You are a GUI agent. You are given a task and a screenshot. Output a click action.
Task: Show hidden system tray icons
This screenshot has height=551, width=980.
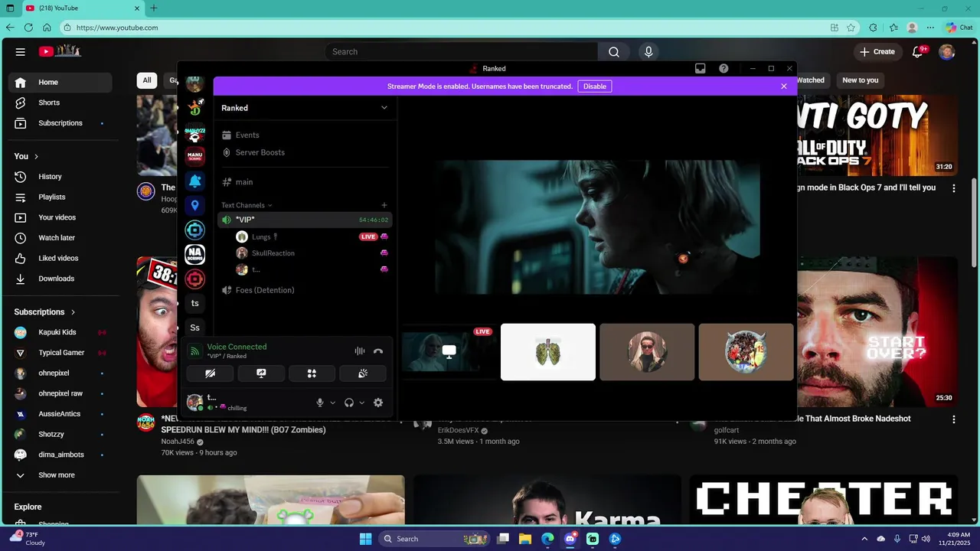pyautogui.click(x=864, y=539)
